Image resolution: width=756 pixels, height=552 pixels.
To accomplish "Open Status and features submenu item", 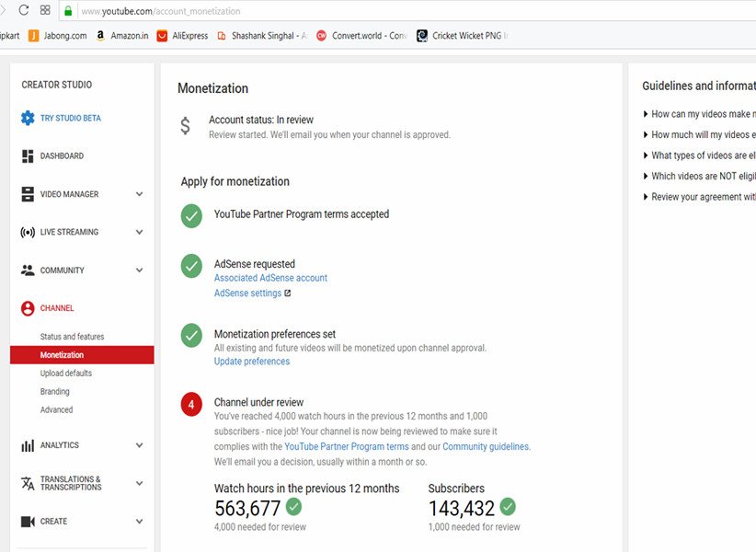I will point(72,337).
